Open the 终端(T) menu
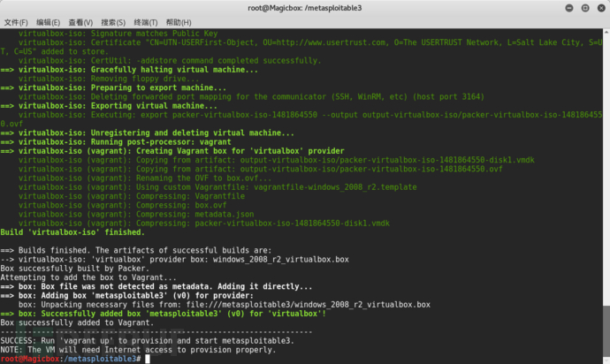Image resolution: width=610 pixels, height=364 pixels. (146, 23)
